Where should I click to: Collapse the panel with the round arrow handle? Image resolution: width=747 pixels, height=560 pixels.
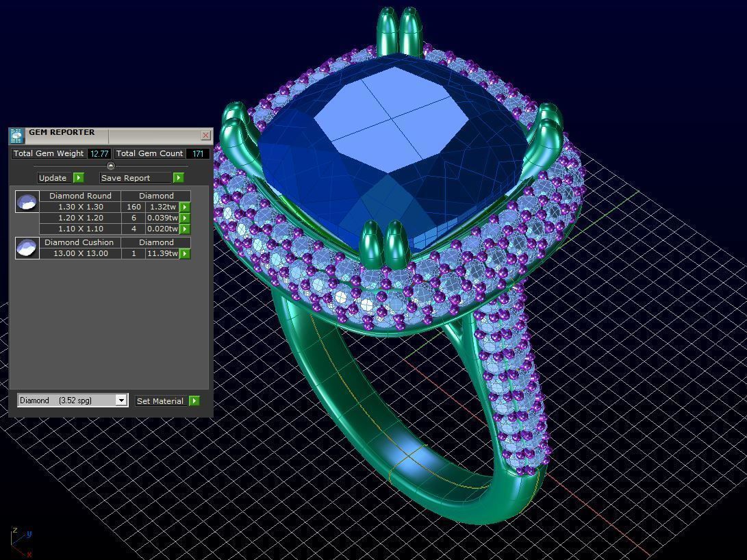(x=111, y=166)
